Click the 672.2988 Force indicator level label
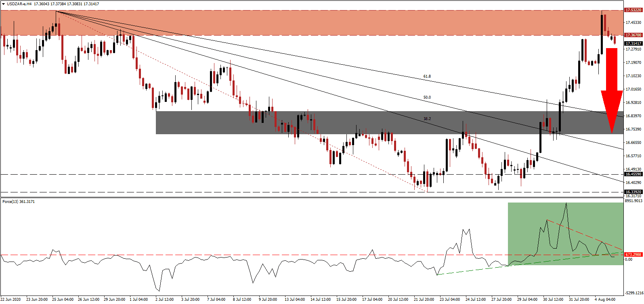 point(633,255)
